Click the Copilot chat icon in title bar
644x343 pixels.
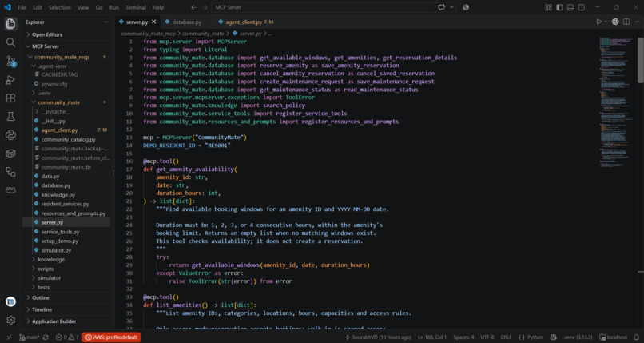click(442, 7)
